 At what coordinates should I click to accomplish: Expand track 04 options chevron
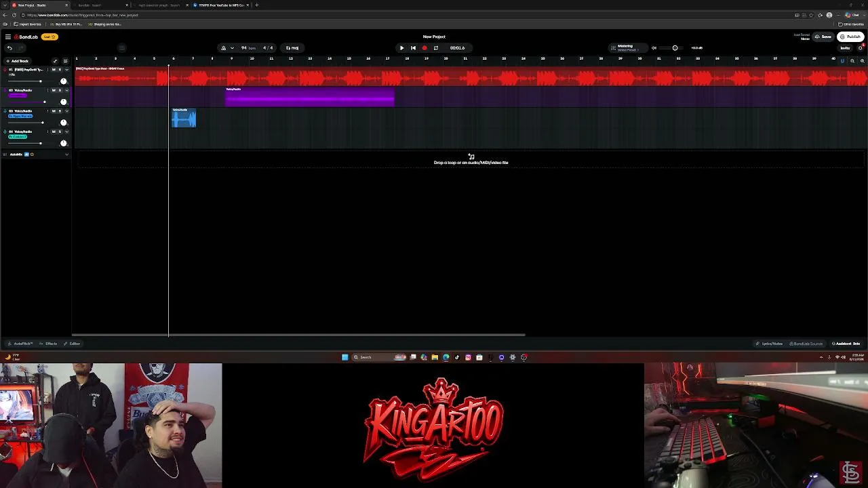pyautogui.click(x=66, y=131)
